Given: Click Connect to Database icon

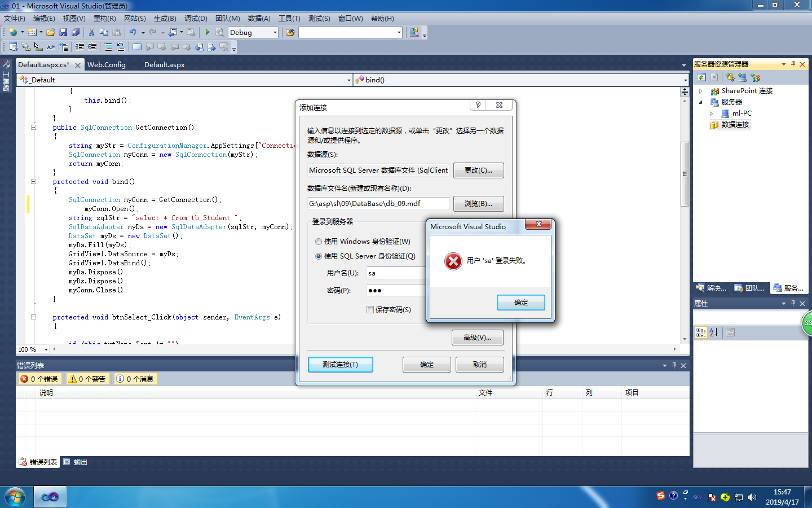Looking at the screenshot, I should point(730,77).
